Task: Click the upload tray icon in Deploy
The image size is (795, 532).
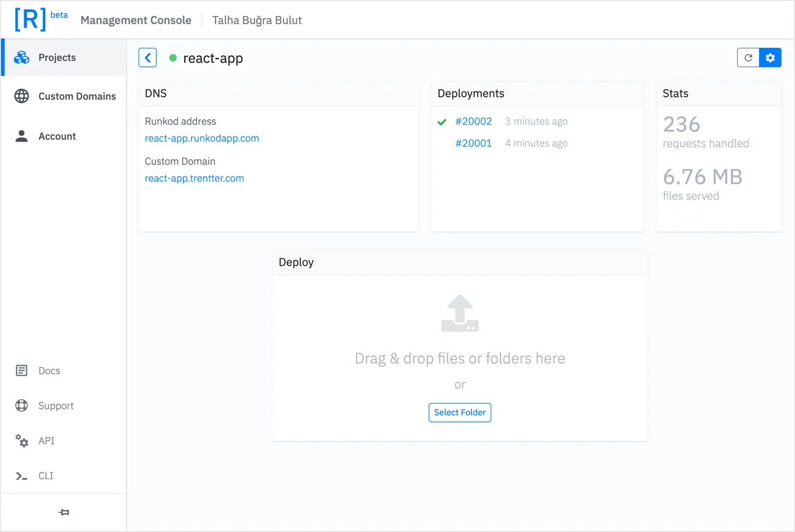Action: pyautogui.click(x=460, y=313)
